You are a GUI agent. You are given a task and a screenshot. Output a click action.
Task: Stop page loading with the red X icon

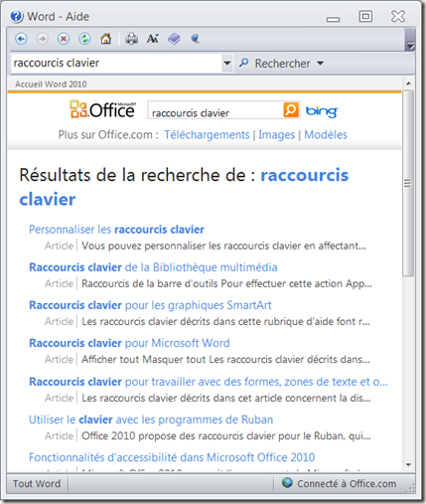[x=64, y=39]
